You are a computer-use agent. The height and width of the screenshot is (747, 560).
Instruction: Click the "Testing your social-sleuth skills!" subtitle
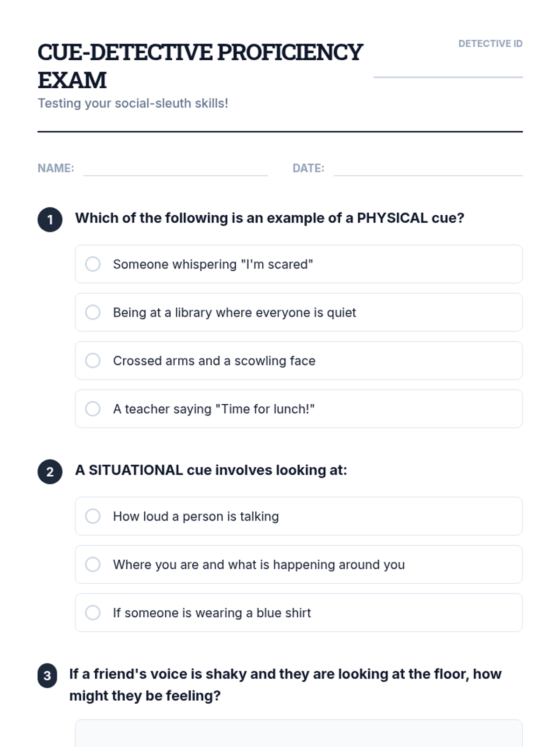click(x=133, y=103)
